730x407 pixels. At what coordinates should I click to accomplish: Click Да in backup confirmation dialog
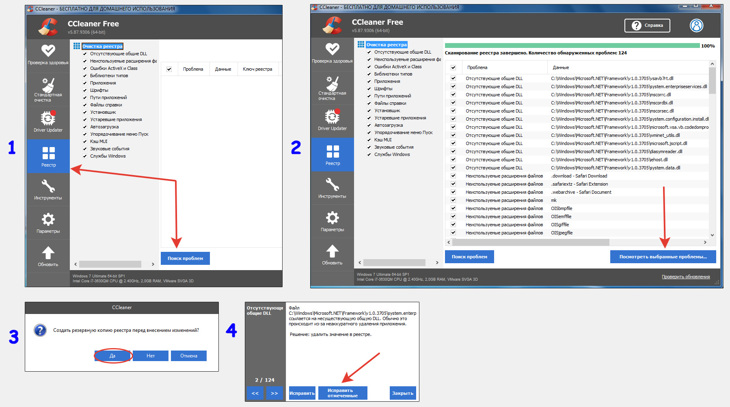(x=113, y=355)
